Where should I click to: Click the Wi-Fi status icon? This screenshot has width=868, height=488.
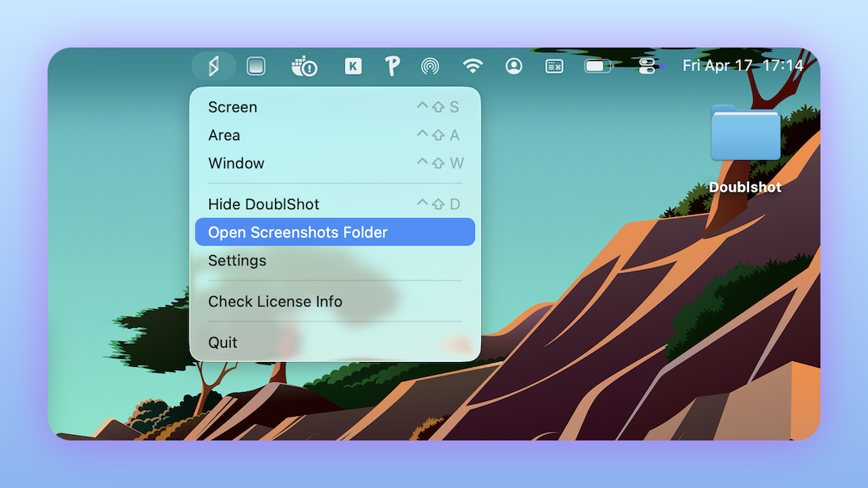pos(473,66)
